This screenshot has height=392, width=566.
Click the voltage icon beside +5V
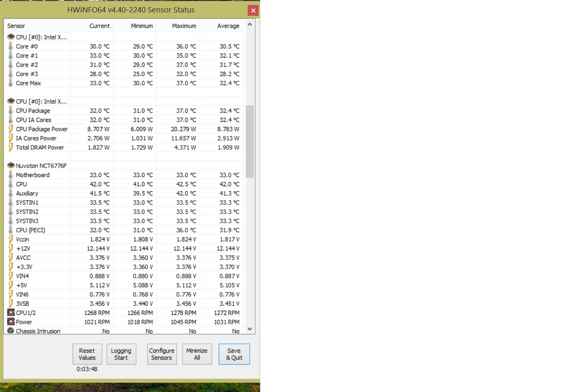pos(11,285)
